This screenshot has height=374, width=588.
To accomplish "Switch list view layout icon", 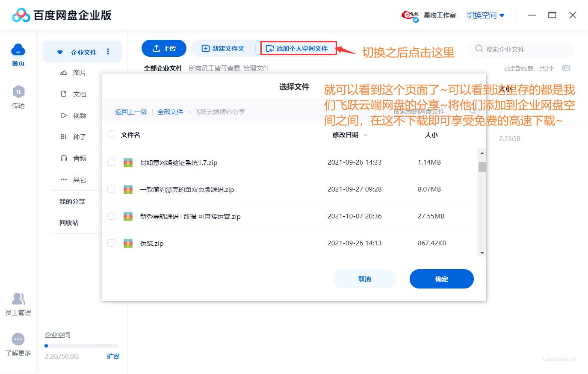I will 566,68.
